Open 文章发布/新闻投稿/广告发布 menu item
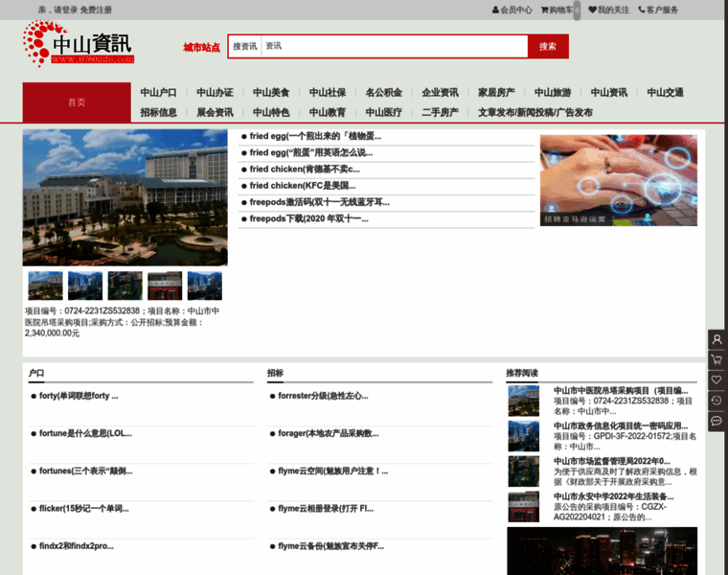 coord(535,112)
